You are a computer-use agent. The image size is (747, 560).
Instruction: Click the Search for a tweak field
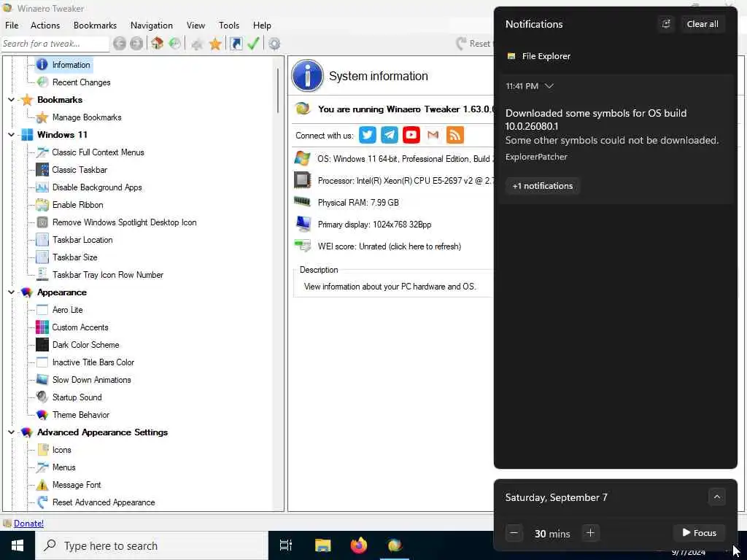tap(55, 44)
